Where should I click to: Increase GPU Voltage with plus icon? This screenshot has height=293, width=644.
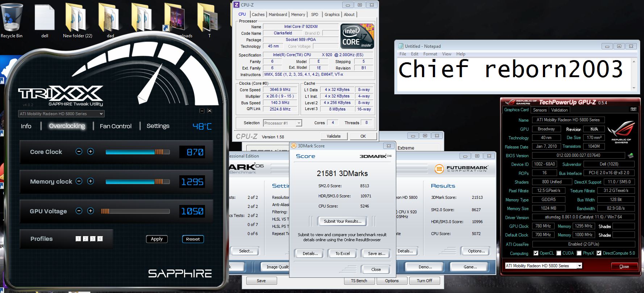pos(91,211)
